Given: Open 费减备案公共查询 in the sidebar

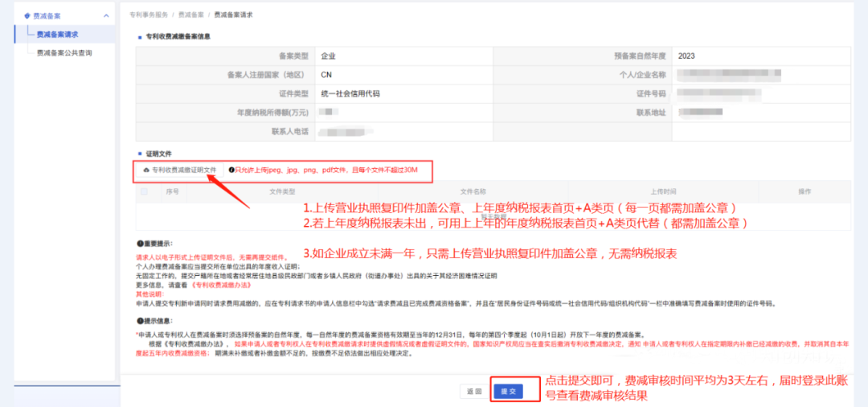Looking at the screenshot, I should (x=63, y=53).
